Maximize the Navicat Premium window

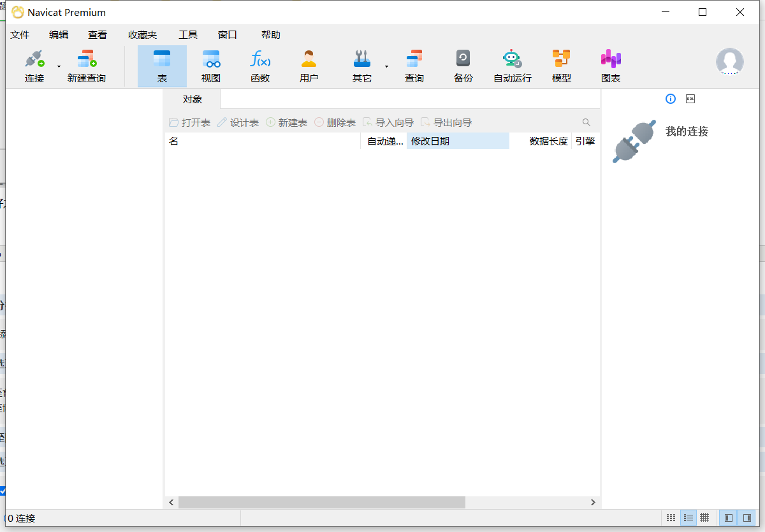[x=703, y=12]
